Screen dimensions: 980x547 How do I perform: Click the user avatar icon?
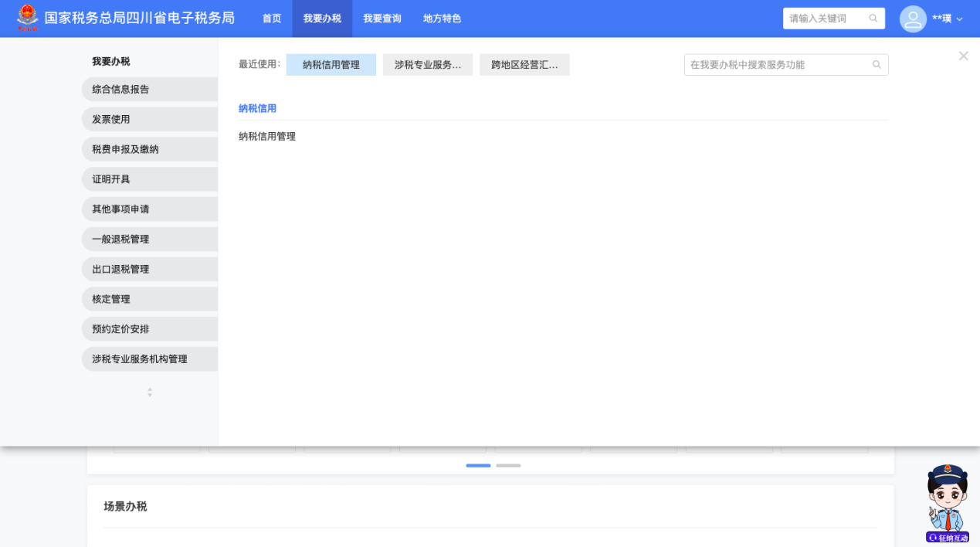point(913,19)
